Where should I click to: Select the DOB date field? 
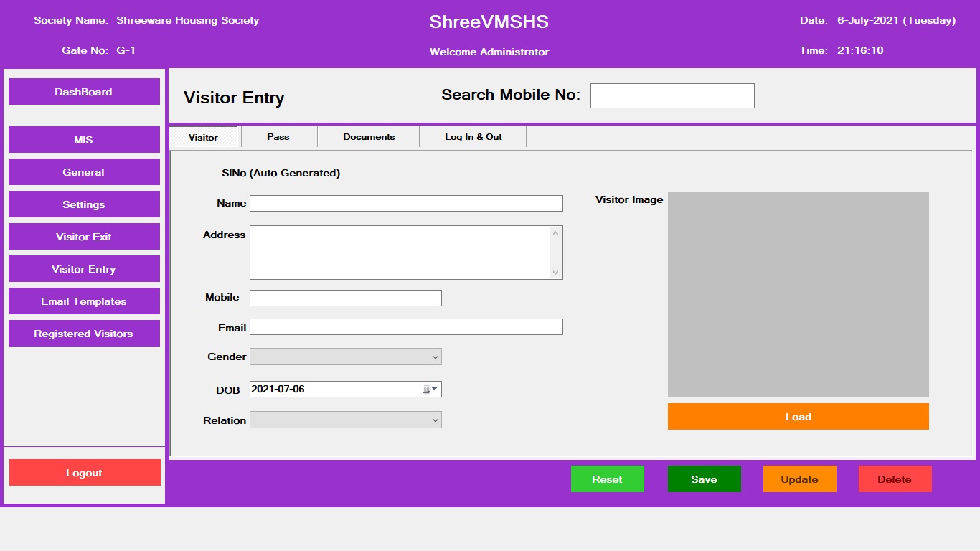tap(346, 389)
